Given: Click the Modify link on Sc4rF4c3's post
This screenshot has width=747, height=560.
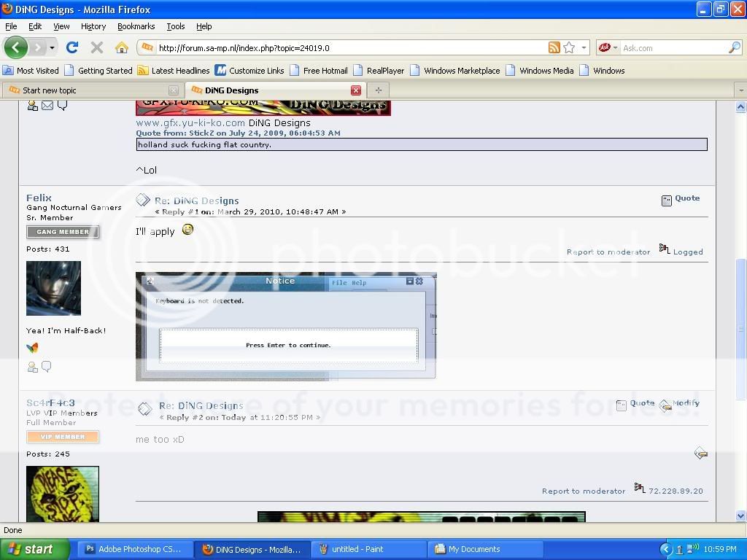Looking at the screenshot, I should point(685,403).
